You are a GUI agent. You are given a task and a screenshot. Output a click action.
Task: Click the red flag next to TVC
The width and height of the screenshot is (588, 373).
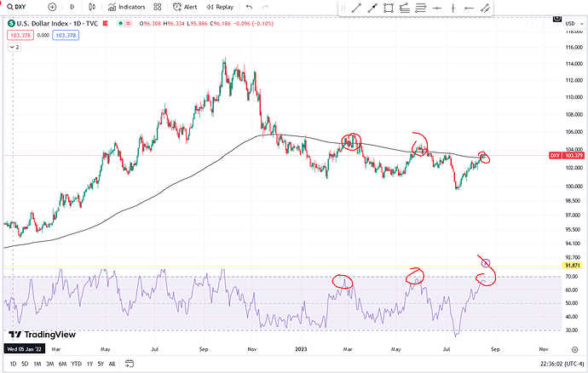[105, 23]
